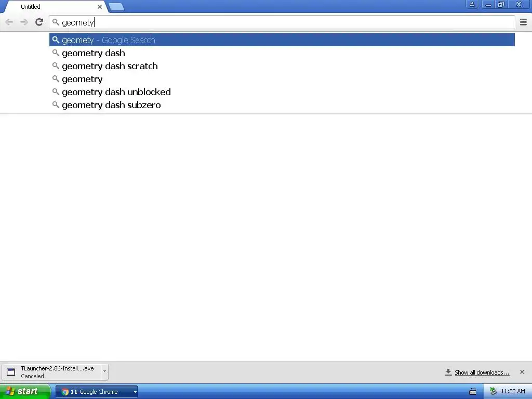Reload the page with refresh icon
Image resolution: width=532 pixels, height=399 pixels.
[39, 22]
